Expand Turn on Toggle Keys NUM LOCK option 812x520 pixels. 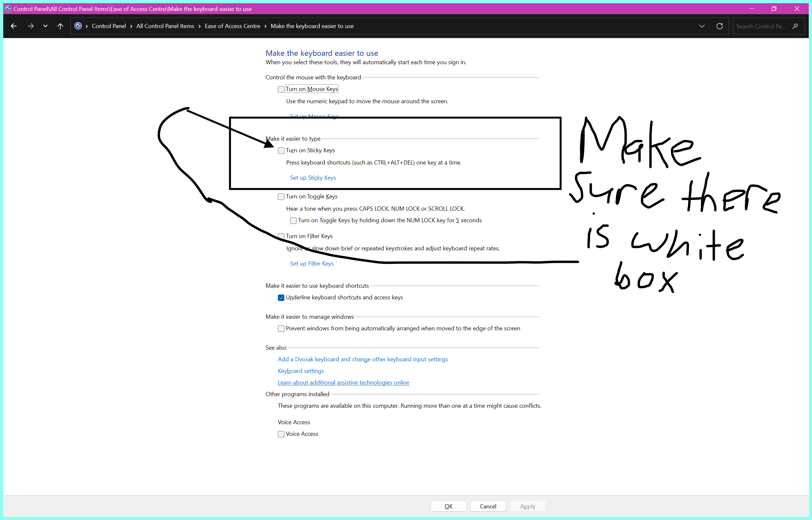point(293,221)
